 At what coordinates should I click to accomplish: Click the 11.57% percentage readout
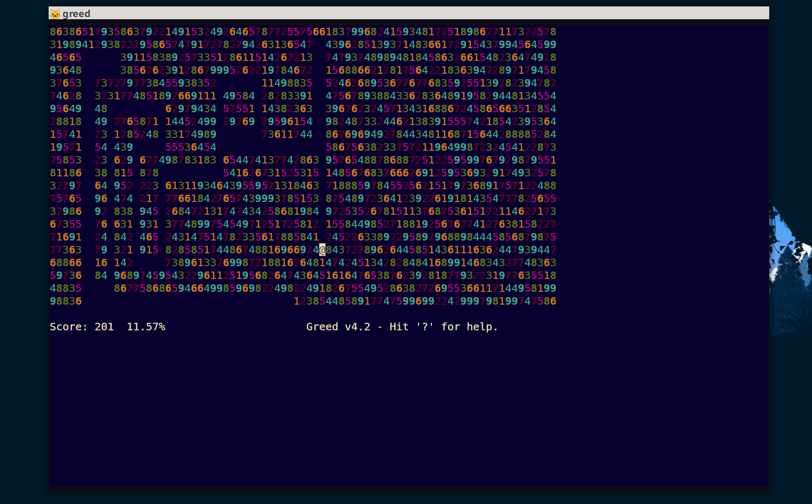click(x=146, y=327)
